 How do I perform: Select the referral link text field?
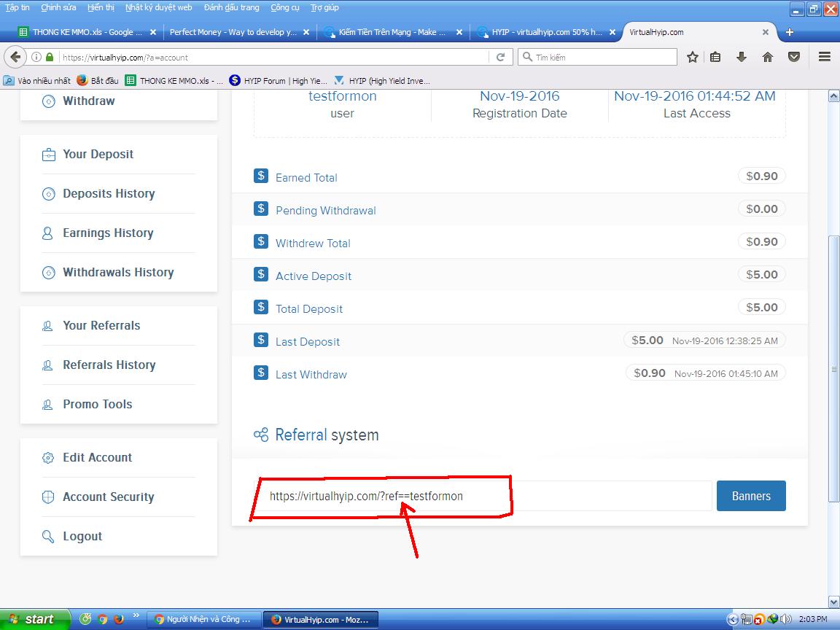pyautogui.click(x=483, y=496)
